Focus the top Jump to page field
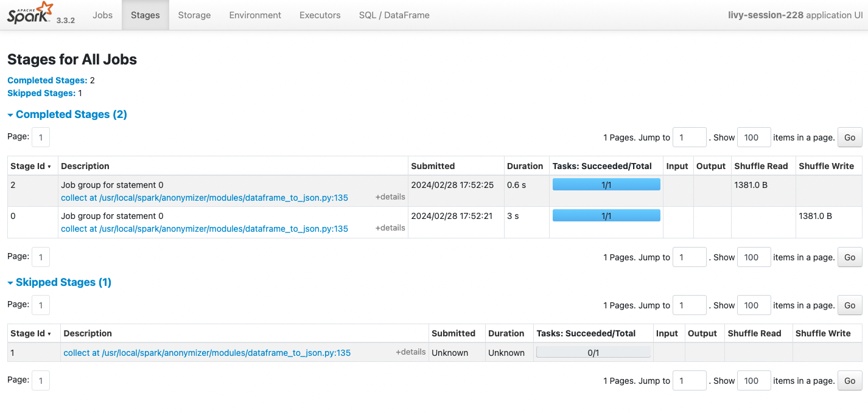The height and width of the screenshot is (413, 868). 689,137
